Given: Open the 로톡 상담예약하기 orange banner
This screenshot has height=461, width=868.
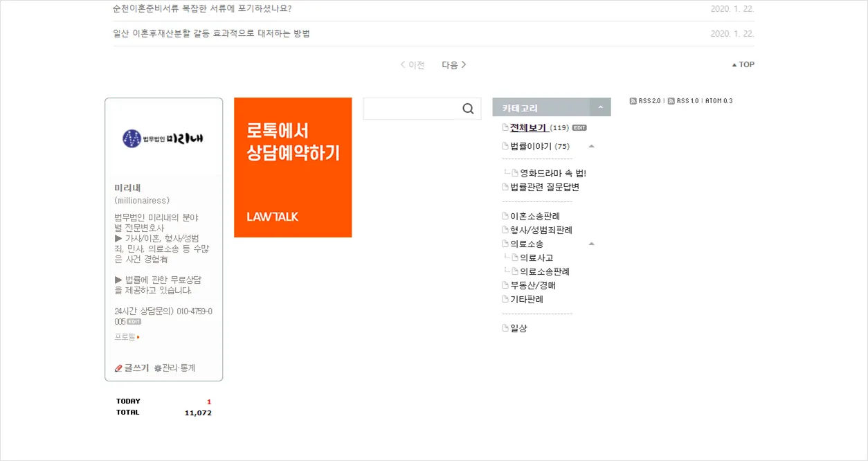Looking at the screenshot, I should click(293, 168).
